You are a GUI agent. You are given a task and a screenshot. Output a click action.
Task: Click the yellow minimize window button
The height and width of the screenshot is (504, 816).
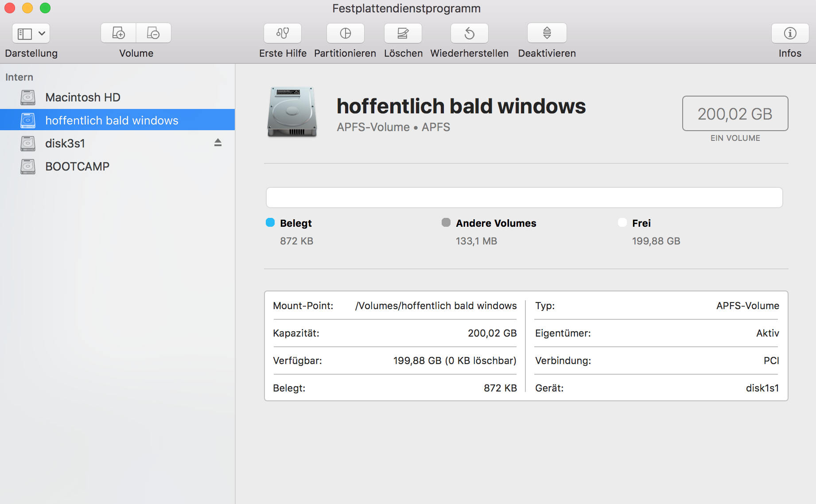pyautogui.click(x=27, y=8)
